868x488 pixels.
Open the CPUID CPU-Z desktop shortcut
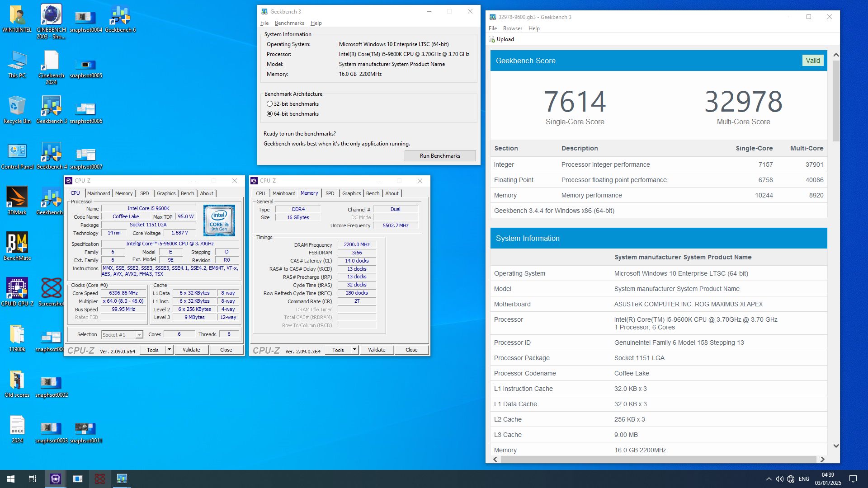tap(17, 292)
